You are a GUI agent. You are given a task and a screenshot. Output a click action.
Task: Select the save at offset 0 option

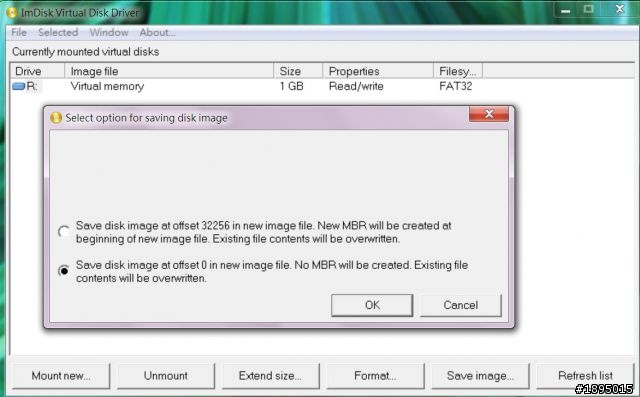64,271
